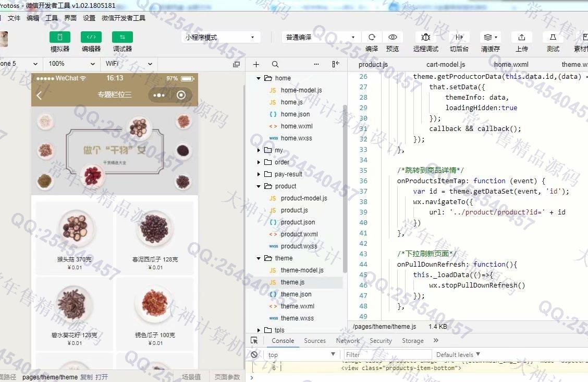Show more devtools tabs chevron
This screenshot has width=588, height=382.
click(x=436, y=340)
